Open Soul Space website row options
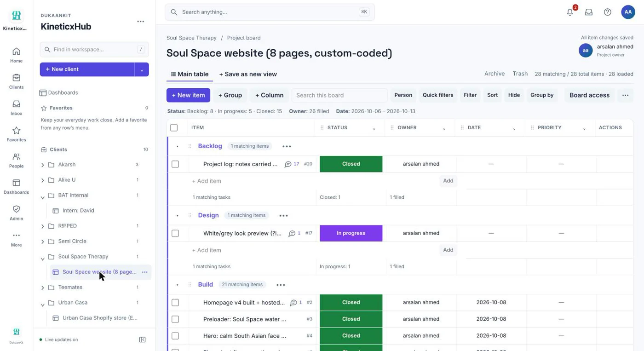Viewport: 644px width, 351px height. 145,272
